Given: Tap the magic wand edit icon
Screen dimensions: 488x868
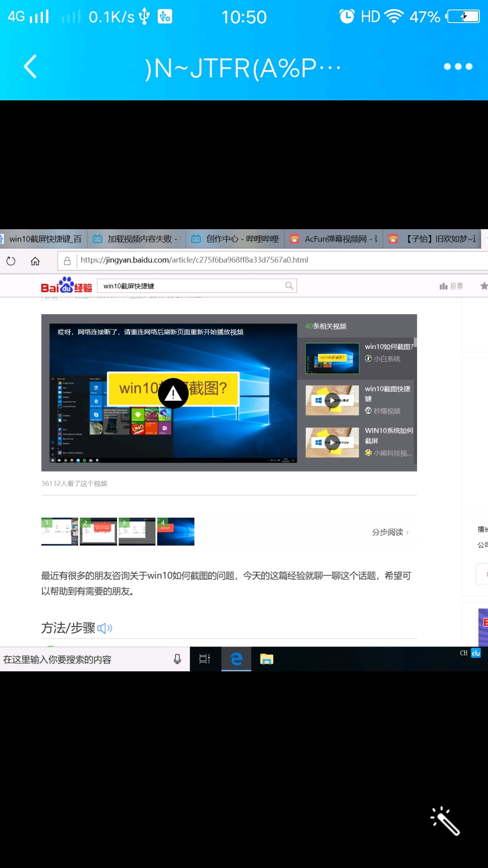Looking at the screenshot, I should coord(445,821).
